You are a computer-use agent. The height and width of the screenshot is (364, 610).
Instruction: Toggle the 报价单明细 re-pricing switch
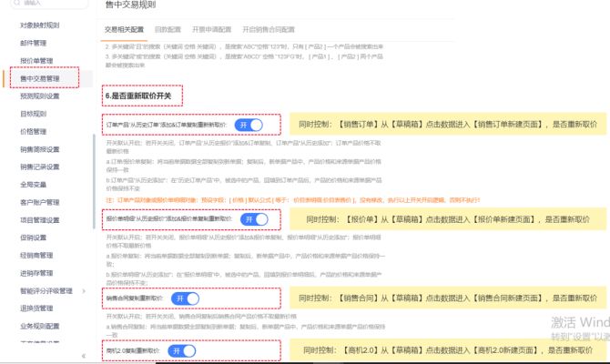[x=254, y=219]
